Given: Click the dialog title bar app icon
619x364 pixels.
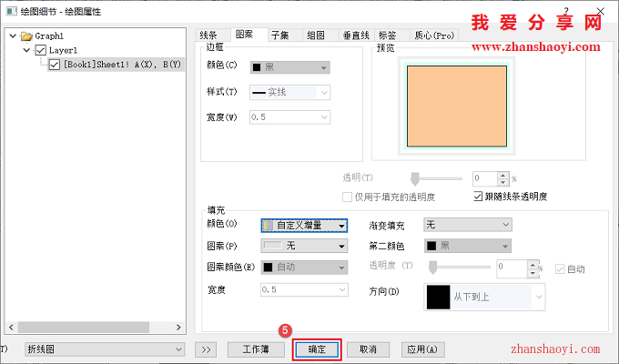Looking at the screenshot, I should pos(12,11).
